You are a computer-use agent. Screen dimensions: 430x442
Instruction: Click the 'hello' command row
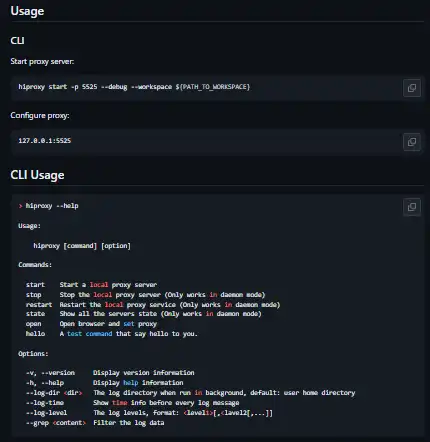[x=112, y=334]
